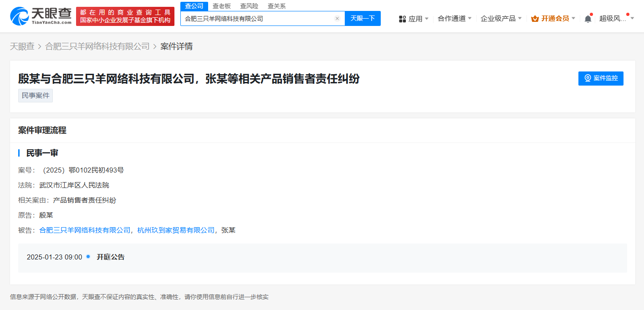The width and height of the screenshot is (644, 310).
Task: Switch to the 查关系 tab
Action: tap(276, 6)
